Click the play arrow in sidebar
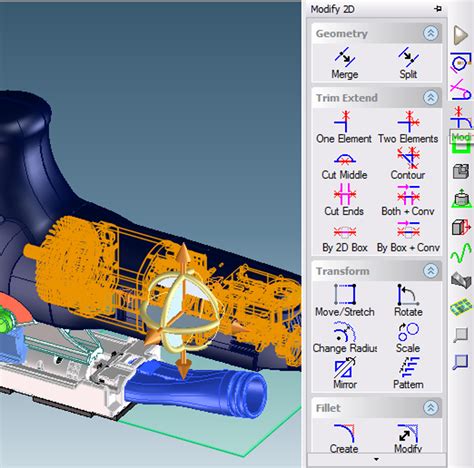474x468 pixels. pyautogui.click(x=461, y=35)
